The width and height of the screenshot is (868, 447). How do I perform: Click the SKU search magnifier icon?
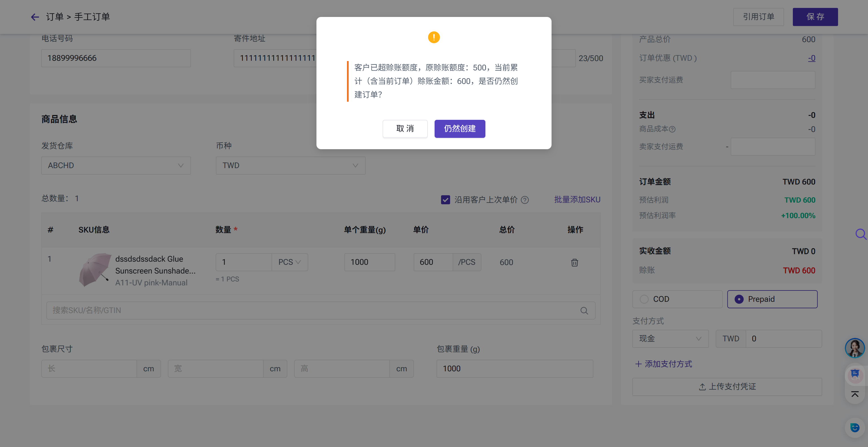(x=584, y=311)
